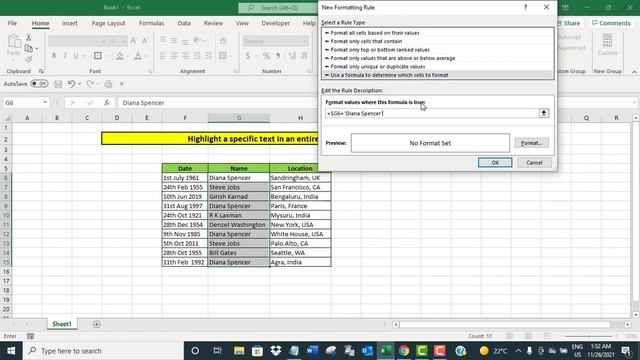Image resolution: width=640 pixels, height=360 pixels.
Task: Expand the Undo history dropdown arrow
Action: (79, 84)
